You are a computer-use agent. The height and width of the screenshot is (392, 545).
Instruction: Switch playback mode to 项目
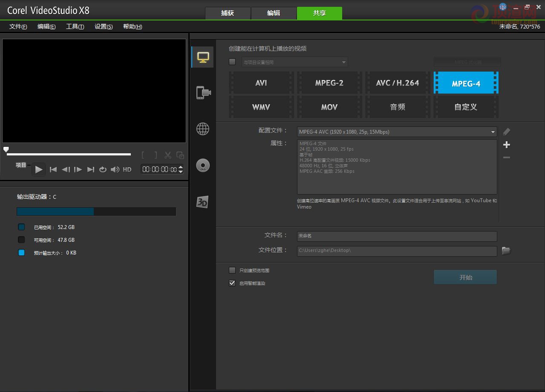(x=21, y=165)
